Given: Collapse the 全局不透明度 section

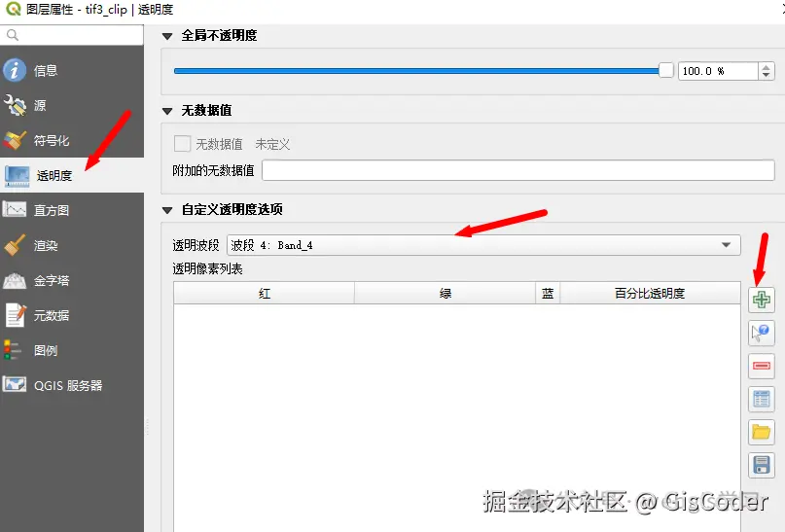Looking at the screenshot, I should [x=167, y=36].
